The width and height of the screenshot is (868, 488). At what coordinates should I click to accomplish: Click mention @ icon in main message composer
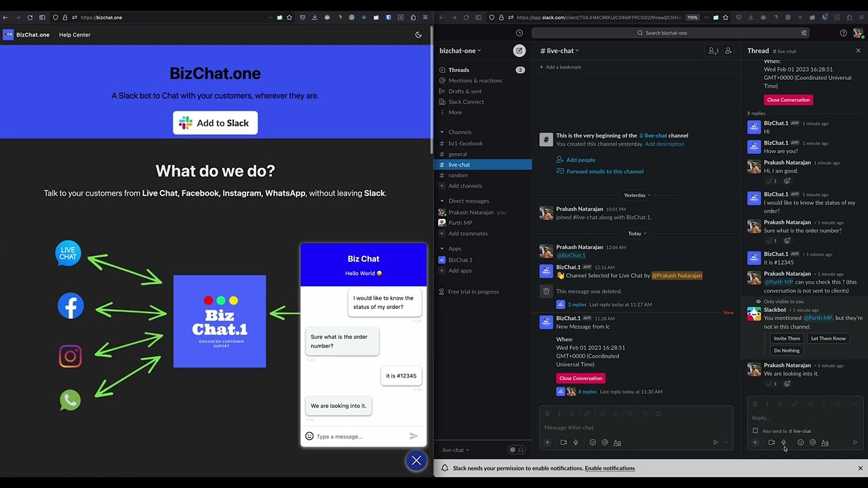coord(605,443)
